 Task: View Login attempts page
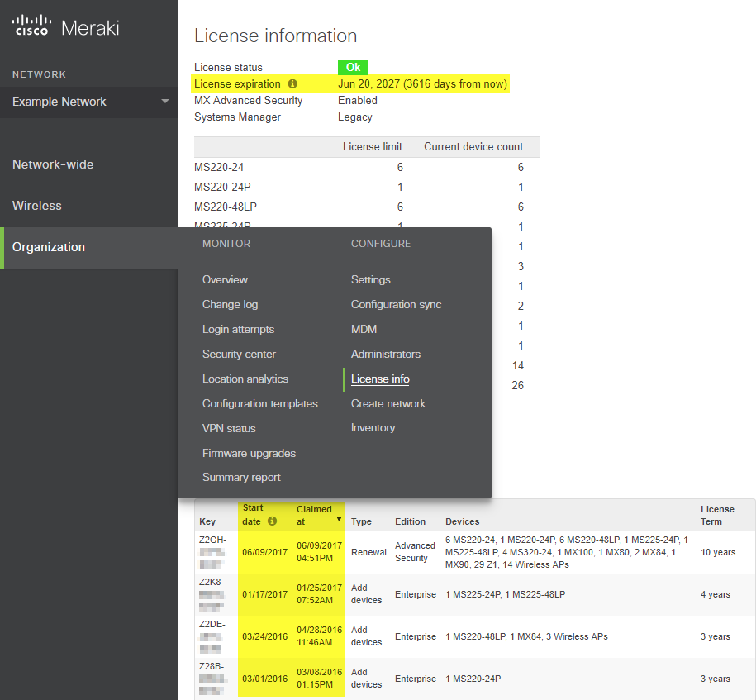point(238,330)
